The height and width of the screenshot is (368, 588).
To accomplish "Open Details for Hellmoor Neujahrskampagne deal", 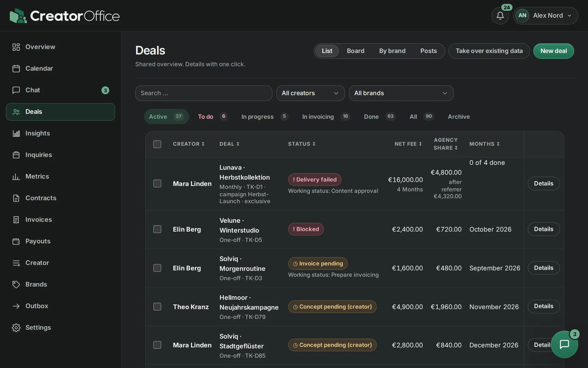I will 543,306.
